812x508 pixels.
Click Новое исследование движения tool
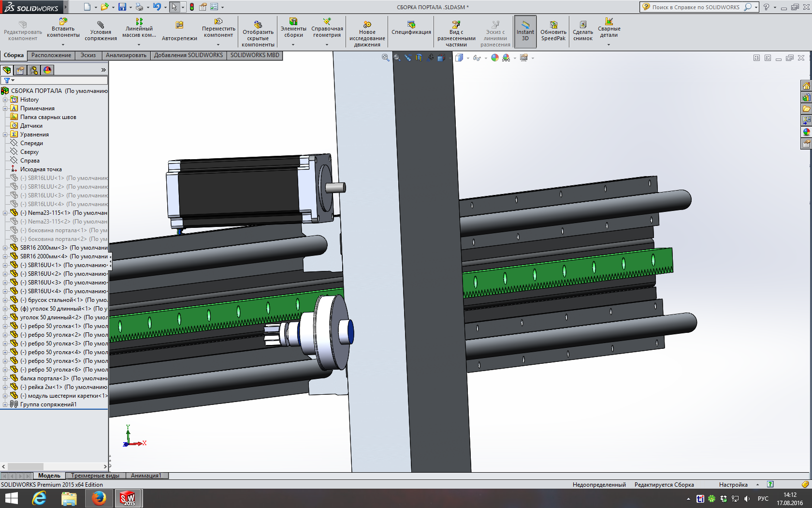(367, 34)
